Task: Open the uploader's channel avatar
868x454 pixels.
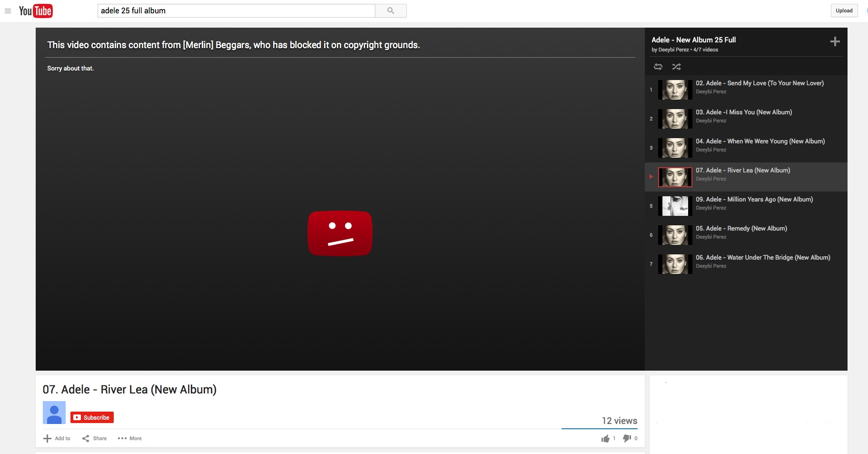Action: click(x=54, y=413)
